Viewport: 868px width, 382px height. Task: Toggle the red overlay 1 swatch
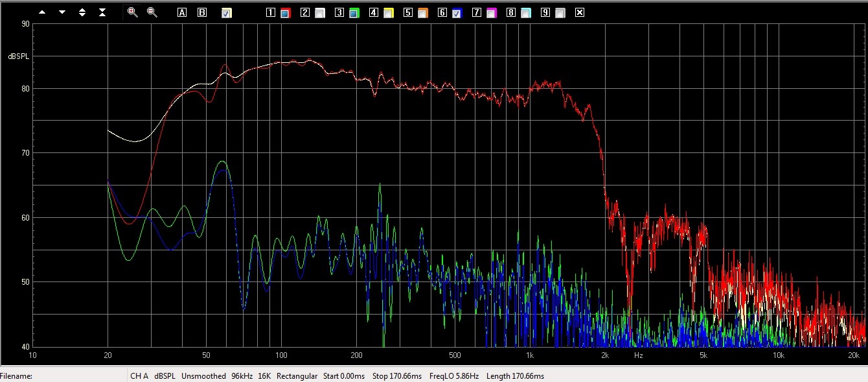pyautogui.click(x=285, y=13)
